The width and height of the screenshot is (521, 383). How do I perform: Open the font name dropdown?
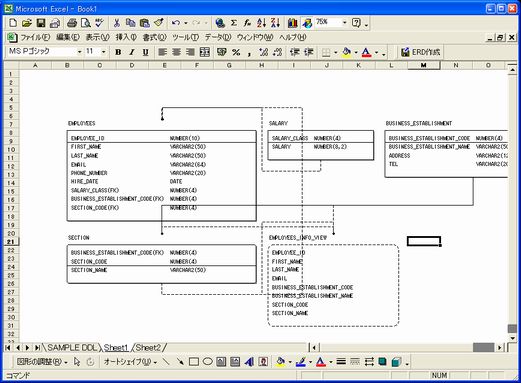pyautogui.click(x=79, y=52)
